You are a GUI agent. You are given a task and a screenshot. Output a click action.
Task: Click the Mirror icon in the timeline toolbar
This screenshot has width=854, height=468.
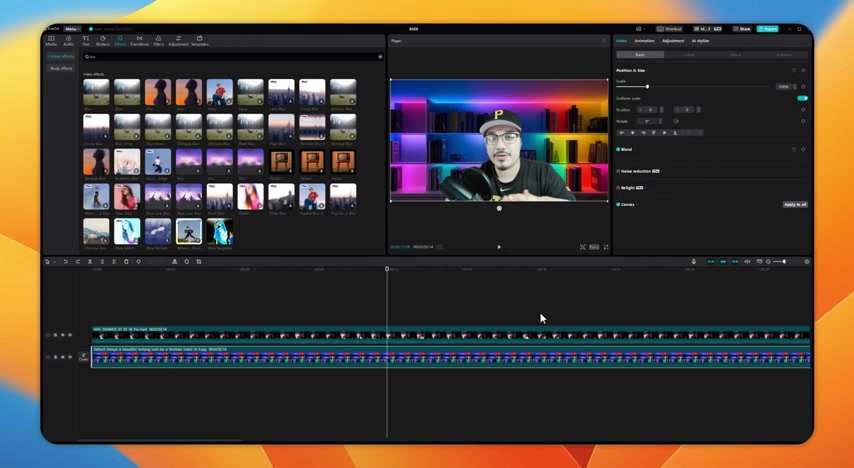[174, 262]
